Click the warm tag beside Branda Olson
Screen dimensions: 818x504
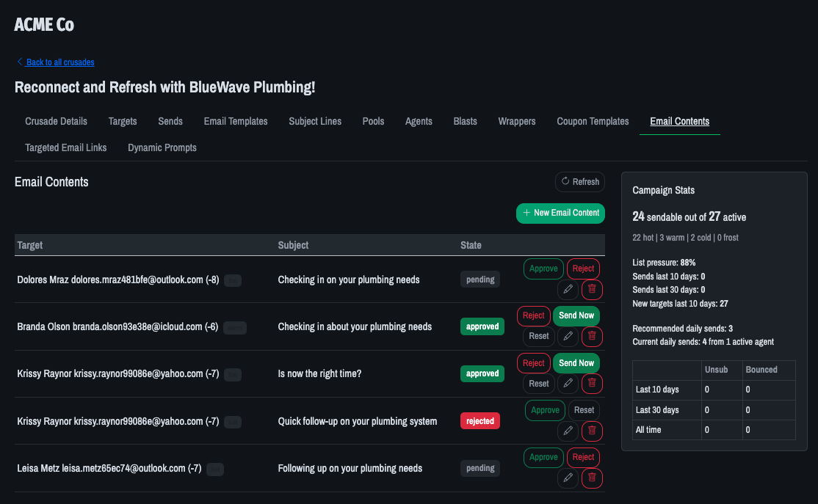tap(235, 328)
